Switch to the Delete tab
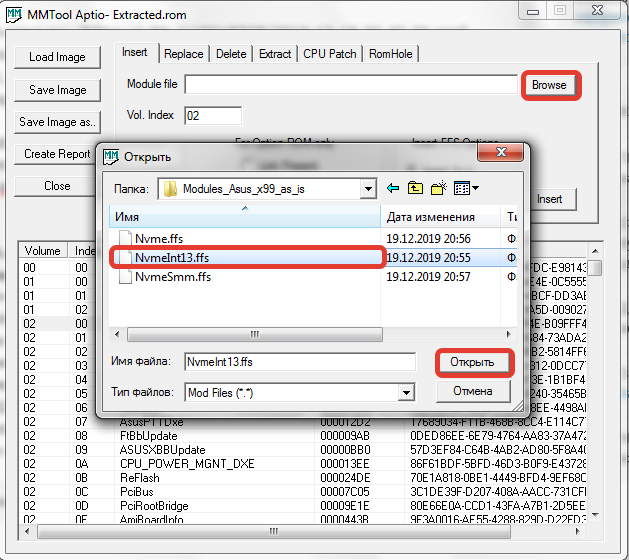This screenshot has height=560, width=629. click(231, 54)
